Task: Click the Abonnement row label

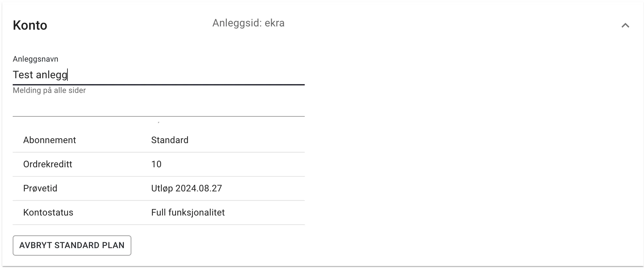Action: [50, 140]
